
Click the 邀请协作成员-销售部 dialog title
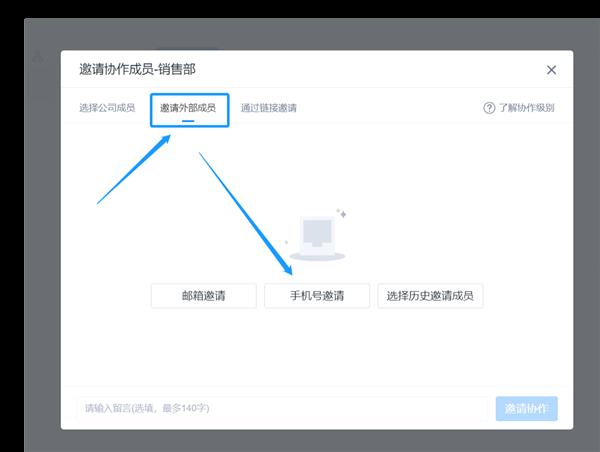click(137, 69)
